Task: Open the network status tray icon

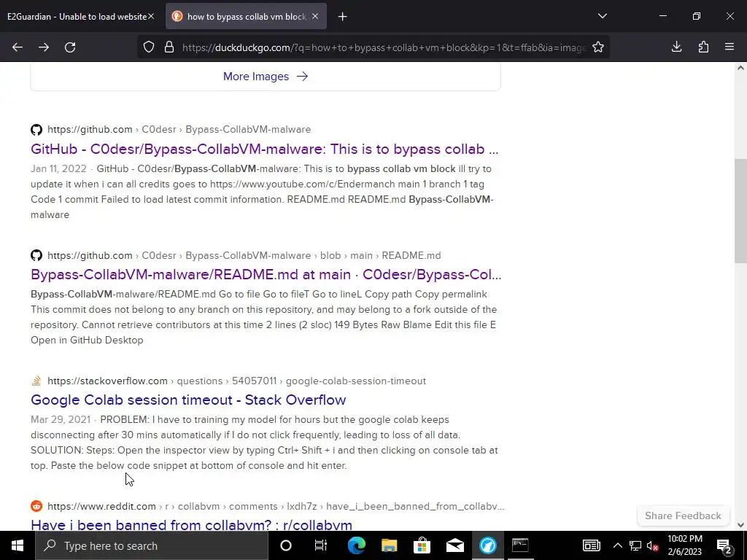Action: pos(635,545)
